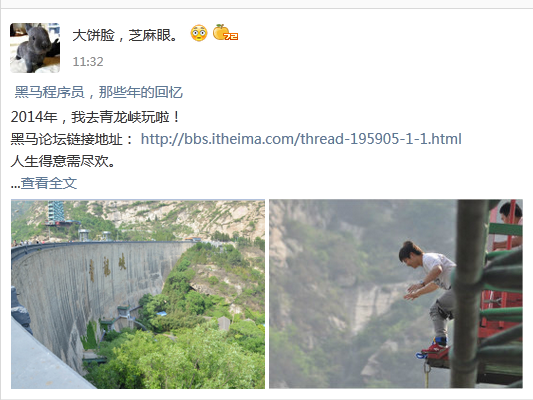Image resolution: width=533 pixels, height=400 pixels.
Task: Open topic 黑马程序员，那些年的回忆
Action: point(99,92)
